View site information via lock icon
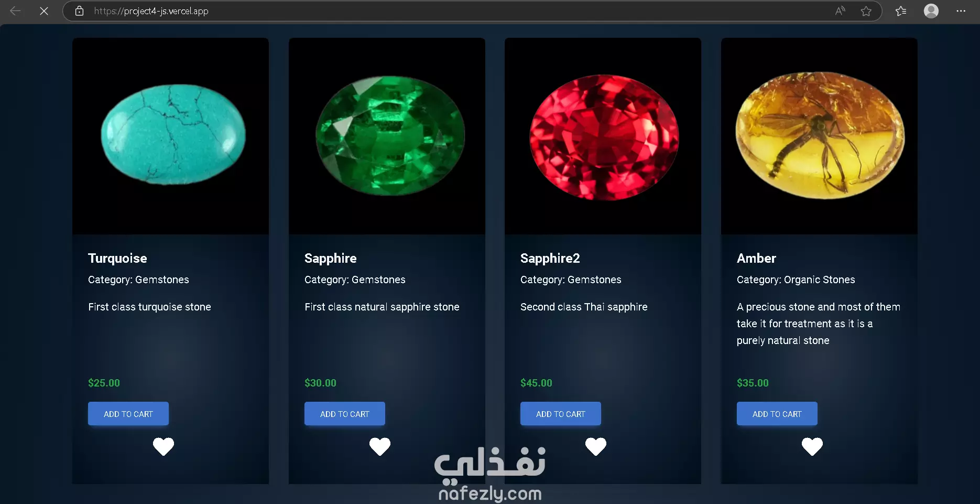The width and height of the screenshot is (980, 504). pos(79,11)
